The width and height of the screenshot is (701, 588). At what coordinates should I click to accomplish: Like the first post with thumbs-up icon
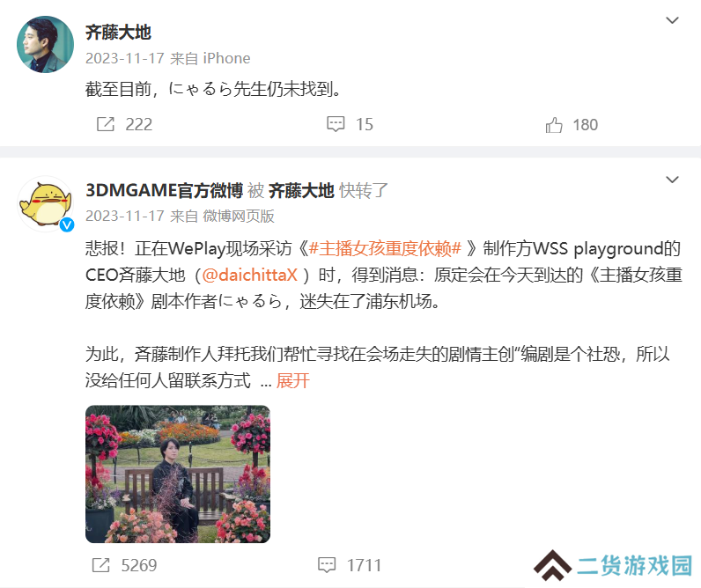pos(554,125)
